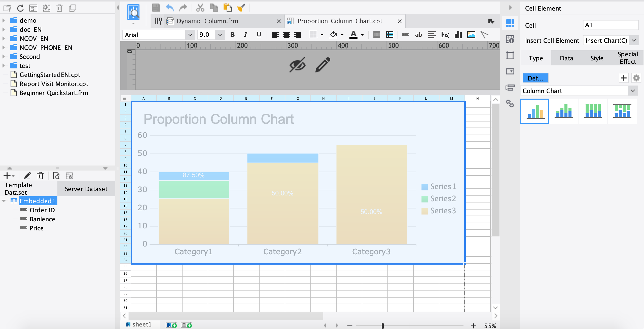Hide the parameter pane with eye icon
The width and height of the screenshot is (644, 329).
click(x=297, y=65)
